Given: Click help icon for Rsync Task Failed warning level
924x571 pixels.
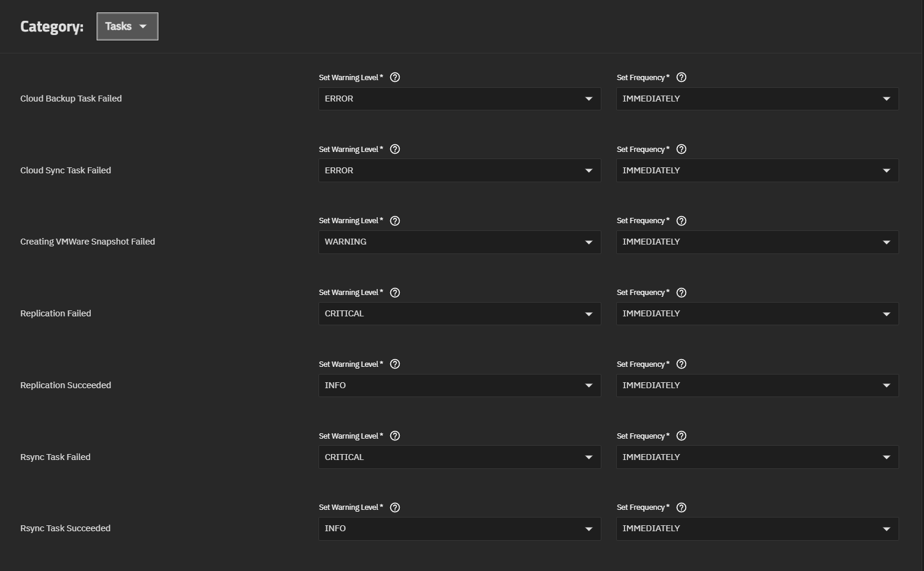Looking at the screenshot, I should click(x=395, y=436).
